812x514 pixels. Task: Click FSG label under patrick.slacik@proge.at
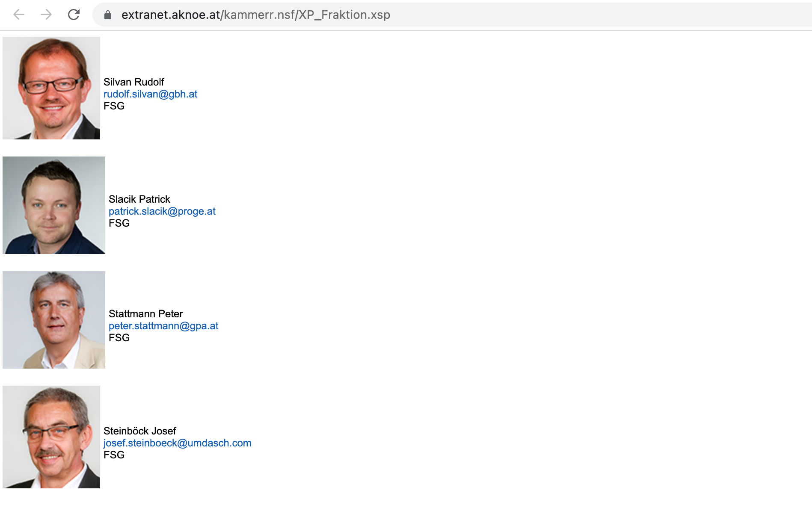pyautogui.click(x=119, y=223)
